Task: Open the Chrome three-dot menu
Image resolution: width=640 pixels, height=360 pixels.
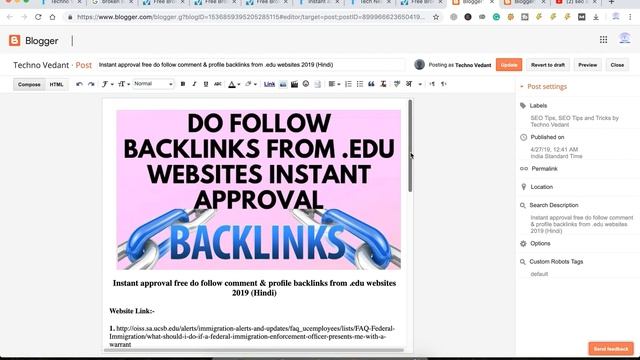Action: tap(630, 17)
